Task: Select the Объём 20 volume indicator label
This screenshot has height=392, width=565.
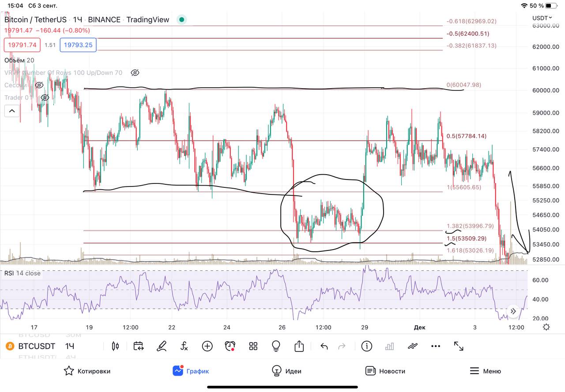Action: [x=19, y=60]
